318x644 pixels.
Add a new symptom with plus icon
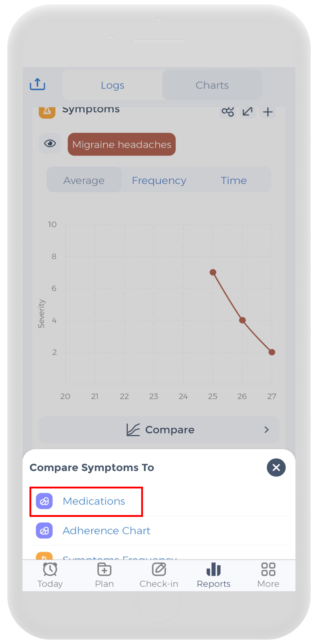[268, 112]
